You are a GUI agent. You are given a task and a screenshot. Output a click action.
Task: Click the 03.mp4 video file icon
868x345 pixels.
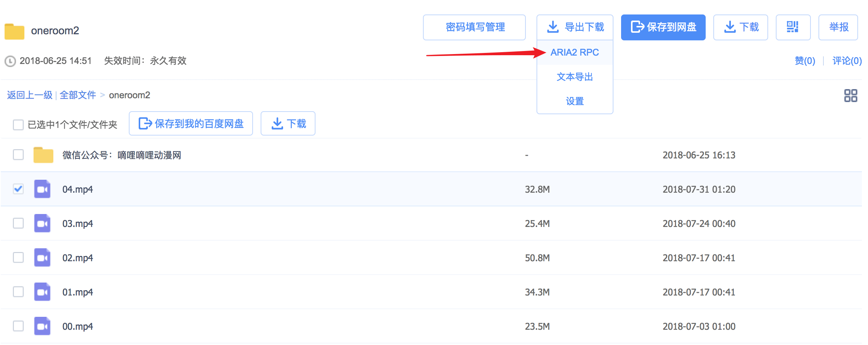click(x=42, y=223)
